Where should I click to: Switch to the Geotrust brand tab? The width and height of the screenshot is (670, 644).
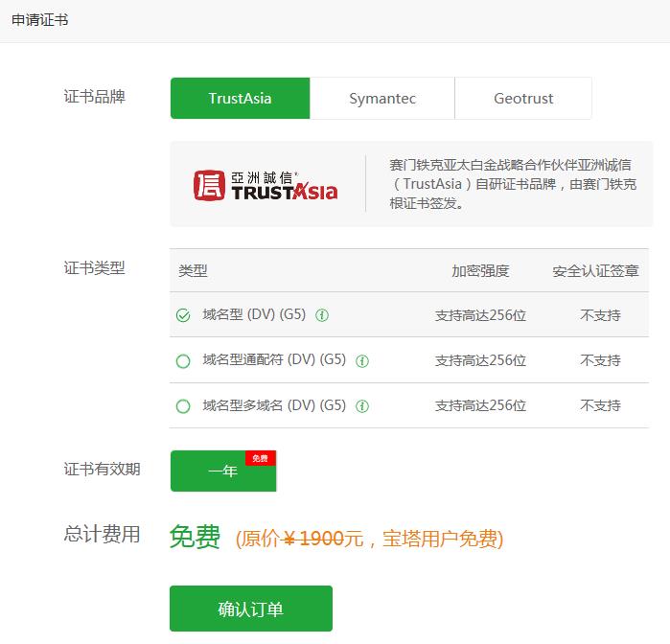pos(523,99)
